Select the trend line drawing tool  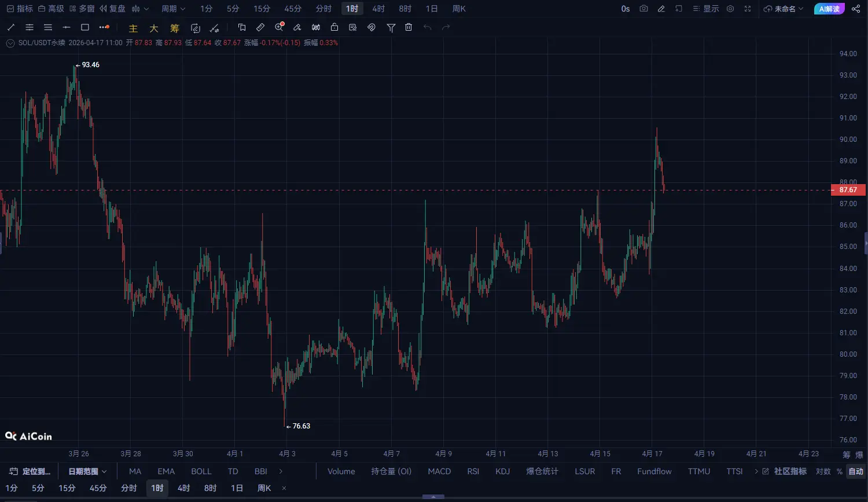coord(11,27)
